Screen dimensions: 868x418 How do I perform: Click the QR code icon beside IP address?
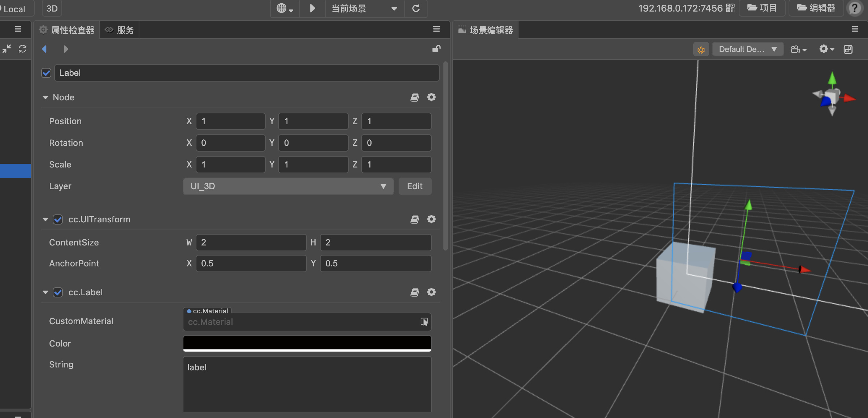[x=730, y=8]
